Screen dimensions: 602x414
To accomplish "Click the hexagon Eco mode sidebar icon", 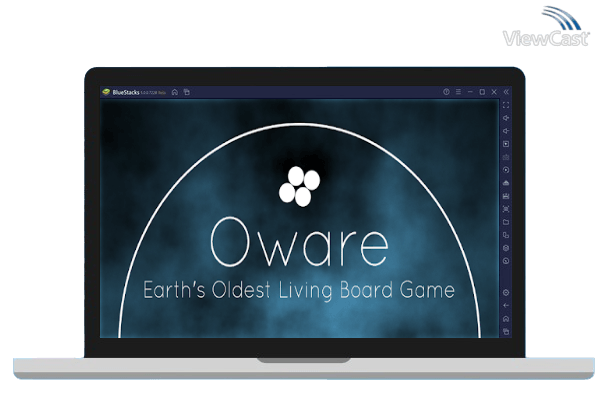I will tap(506, 248).
